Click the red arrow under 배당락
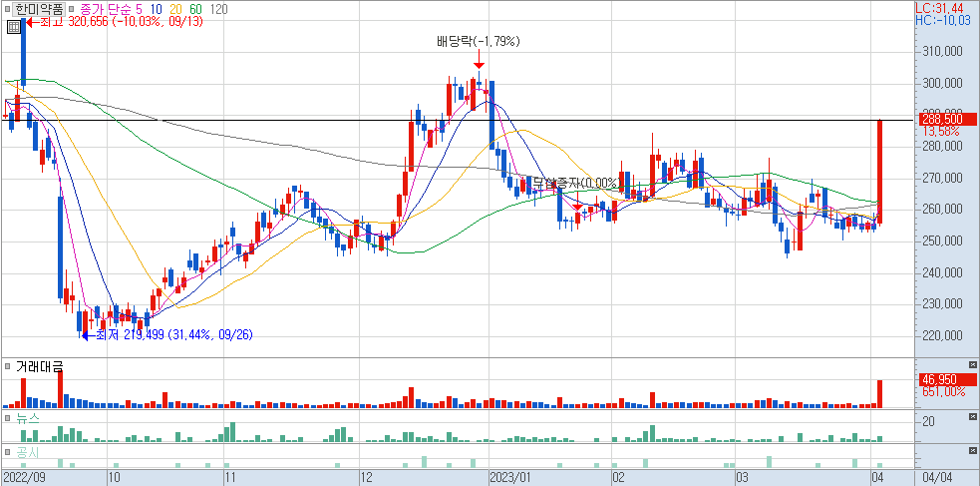This screenshot has height=486, width=980. click(x=479, y=61)
